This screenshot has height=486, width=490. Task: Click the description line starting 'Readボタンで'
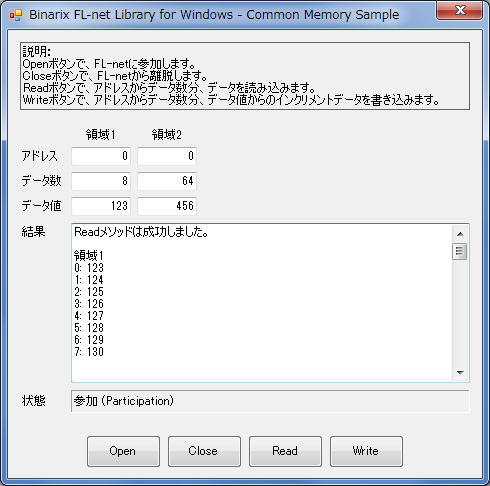(169, 88)
